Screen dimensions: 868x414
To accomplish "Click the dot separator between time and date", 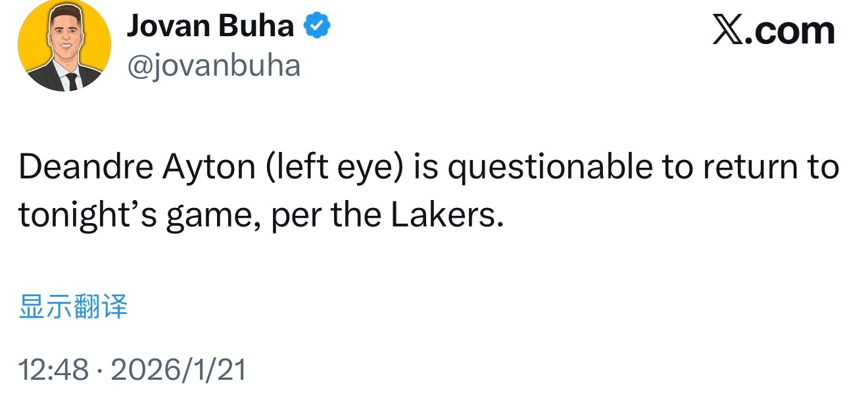I will (99, 371).
